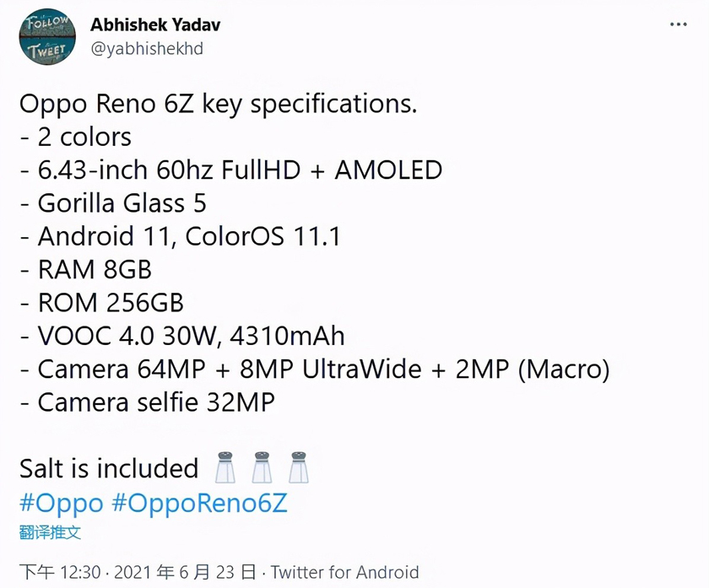Click the middle salt shaker emoji
The width and height of the screenshot is (709, 588).
click(262, 467)
